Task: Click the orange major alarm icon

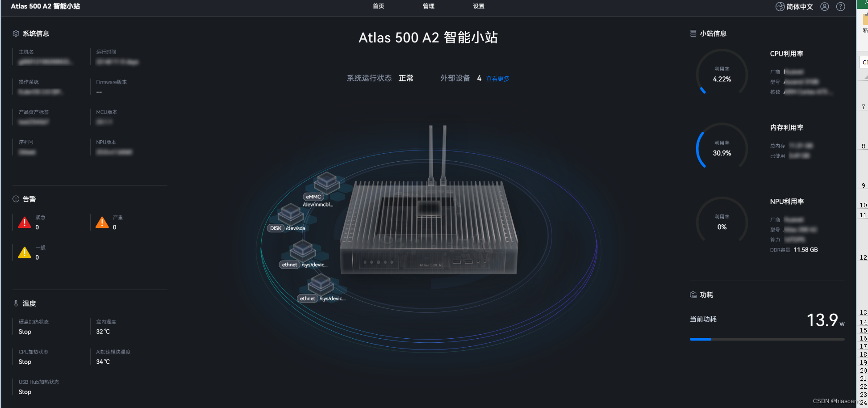Action: pos(102,222)
